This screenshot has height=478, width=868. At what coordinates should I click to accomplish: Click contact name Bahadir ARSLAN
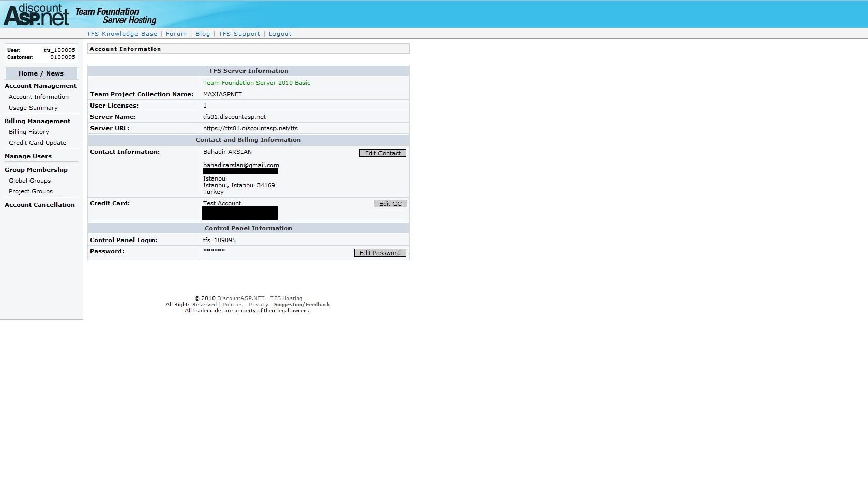point(227,152)
